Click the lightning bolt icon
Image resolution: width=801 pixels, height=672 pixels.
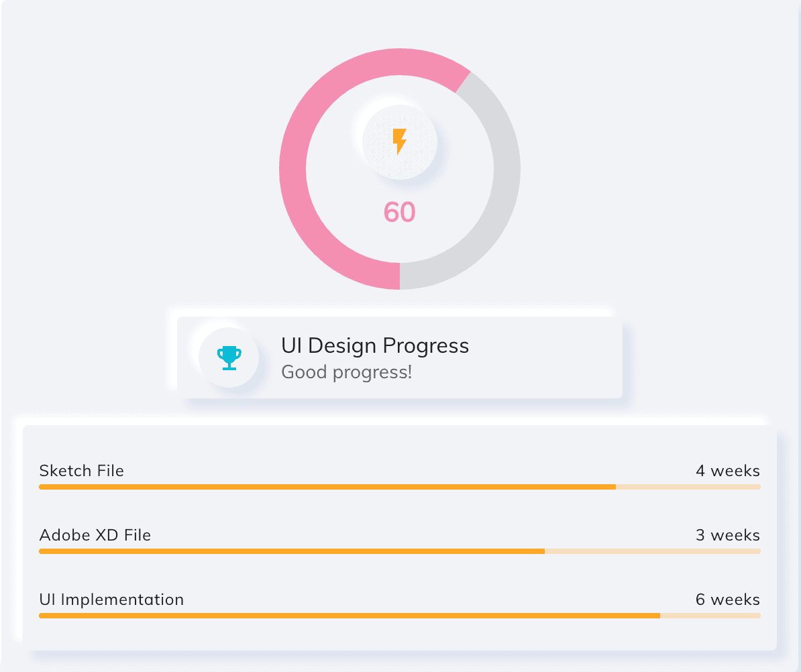tap(400, 142)
